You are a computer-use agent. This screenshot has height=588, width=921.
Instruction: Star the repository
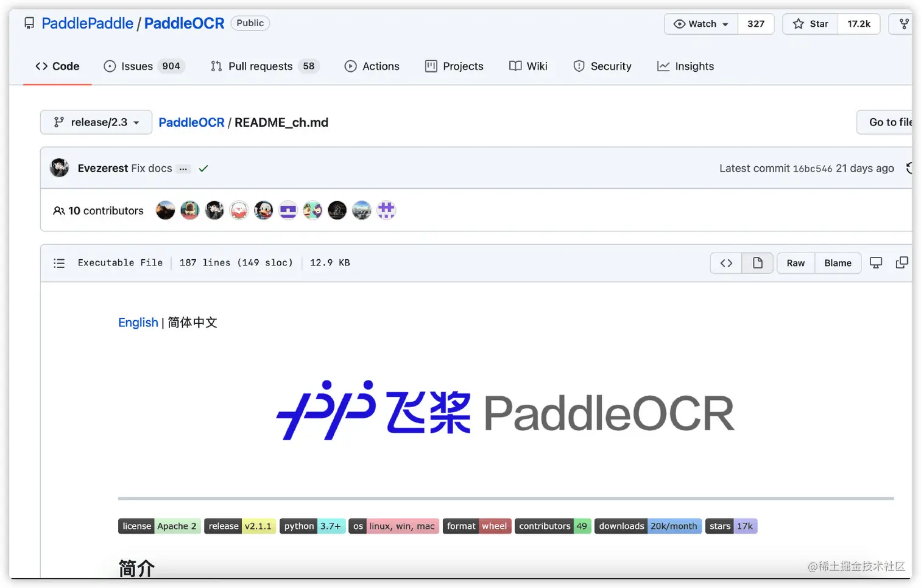(810, 24)
